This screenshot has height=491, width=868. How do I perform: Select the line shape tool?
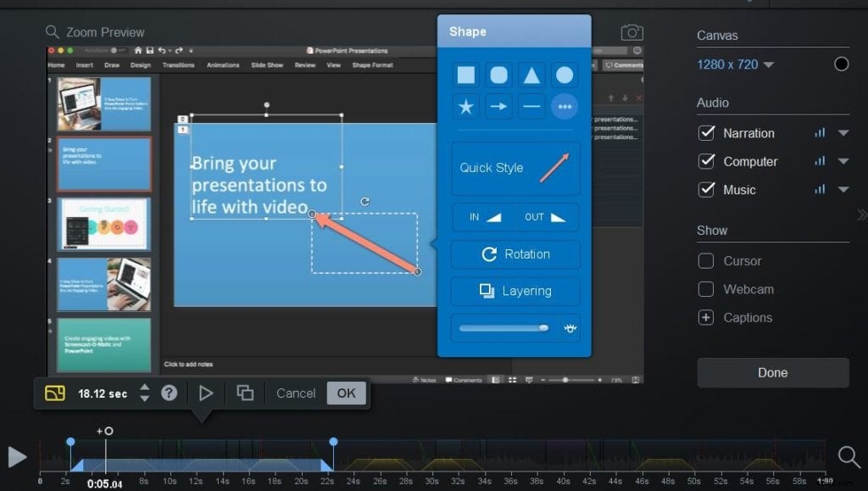[x=531, y=106]
